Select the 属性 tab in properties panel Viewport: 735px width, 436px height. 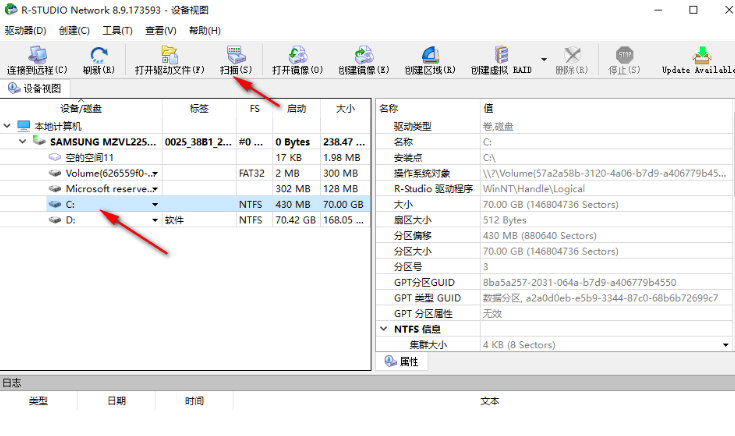(x=402, y=361)
